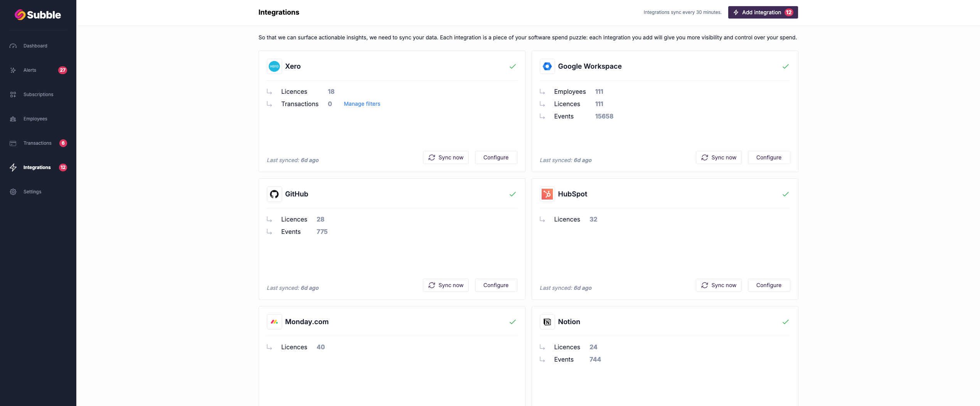980x406 pixels.
Task: Click the Transactions card icon
Action: [13, 143]
